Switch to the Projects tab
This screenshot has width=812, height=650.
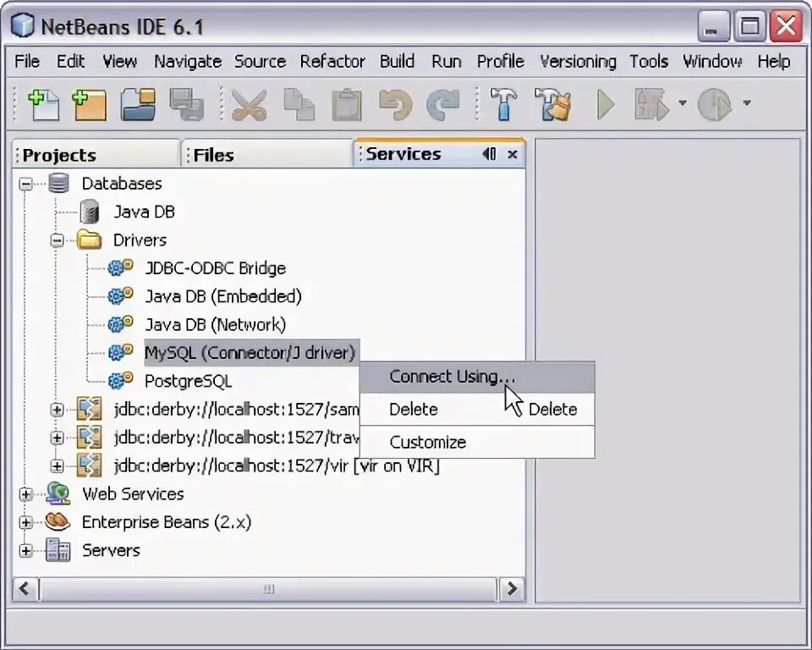pyautogui.click(x=96, y=155)
